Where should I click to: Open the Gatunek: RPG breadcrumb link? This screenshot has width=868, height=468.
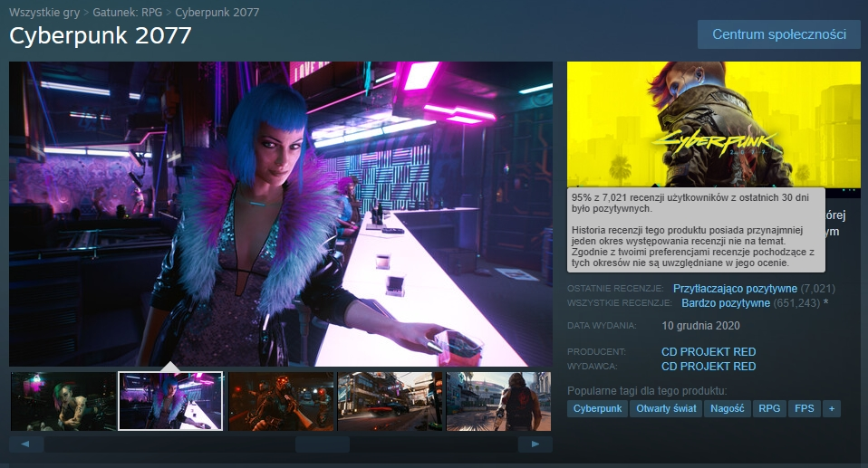click(x=128, y=13)
